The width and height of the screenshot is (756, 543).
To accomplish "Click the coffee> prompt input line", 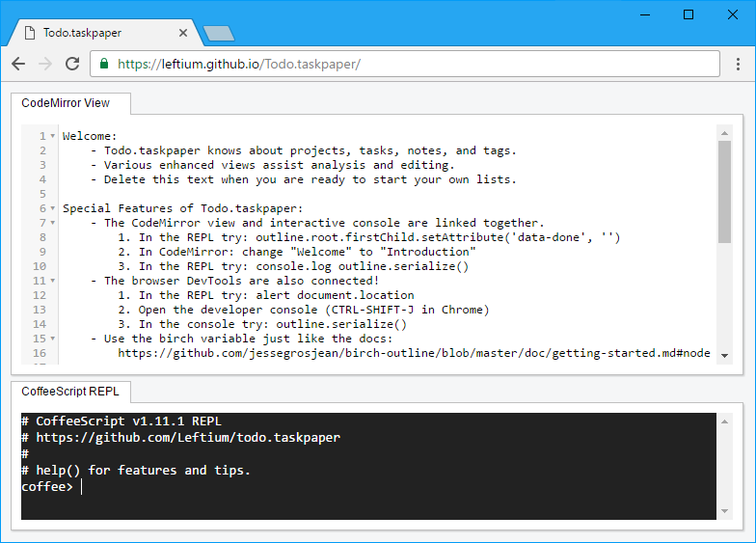I will click(x=368, y=486).
